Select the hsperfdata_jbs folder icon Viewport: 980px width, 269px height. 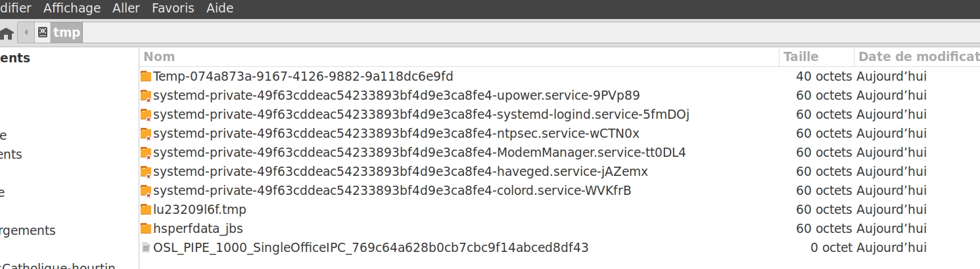point(146,229)
